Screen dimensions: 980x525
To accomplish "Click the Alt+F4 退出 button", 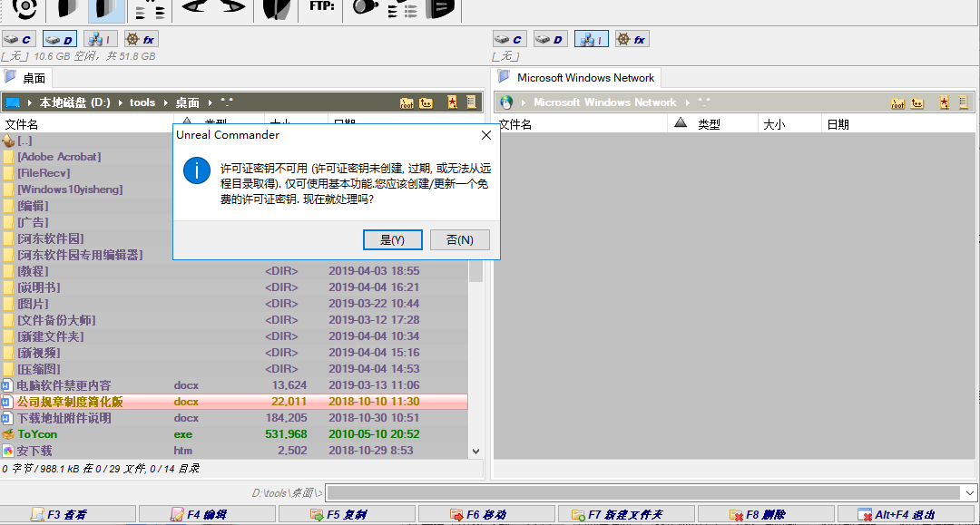I will [x=906, y=514].
